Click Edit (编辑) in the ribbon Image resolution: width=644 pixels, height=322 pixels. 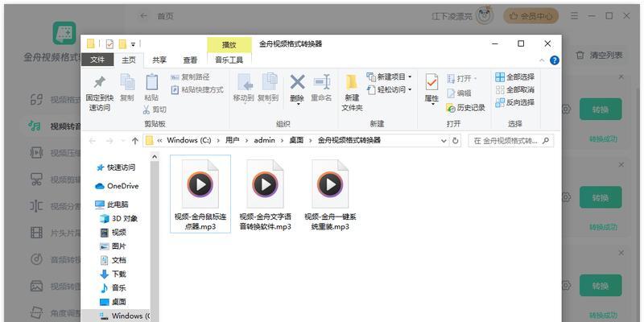(459, 93)
